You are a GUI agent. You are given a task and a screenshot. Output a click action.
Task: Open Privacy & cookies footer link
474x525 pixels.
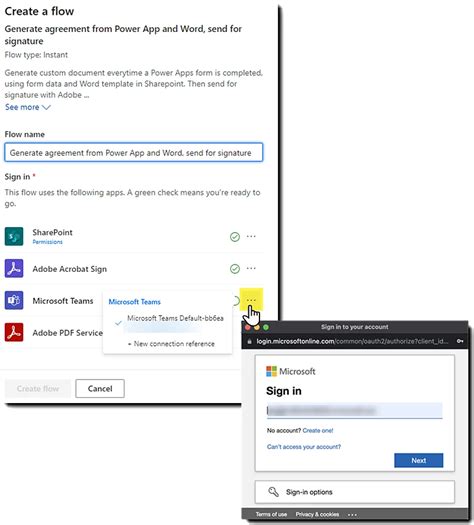(x=317, y=514)
